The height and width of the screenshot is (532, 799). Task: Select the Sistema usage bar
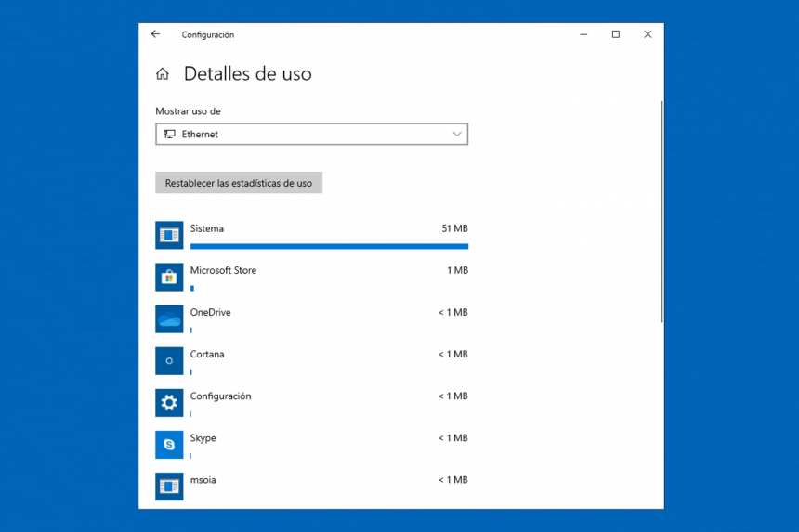[329, 246]
